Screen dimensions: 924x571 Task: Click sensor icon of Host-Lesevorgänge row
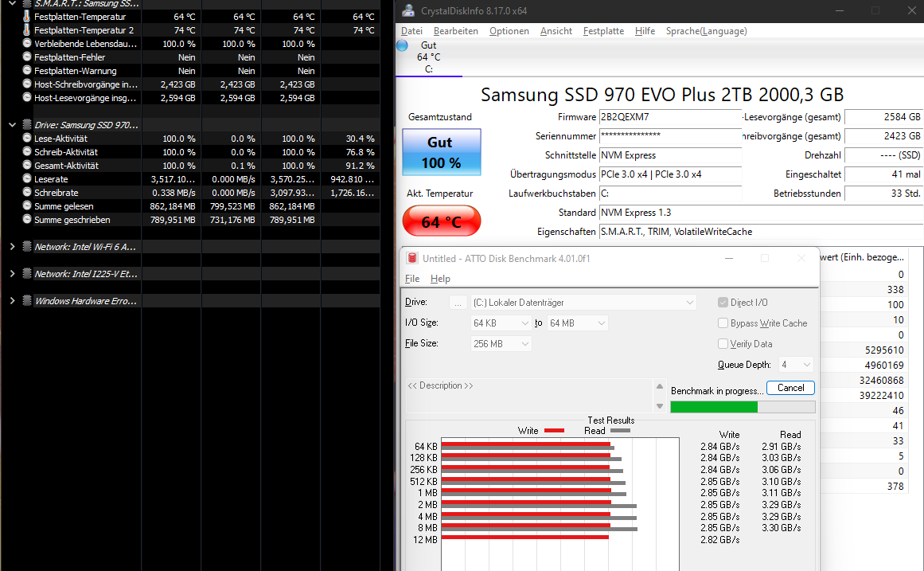point(26,97)
